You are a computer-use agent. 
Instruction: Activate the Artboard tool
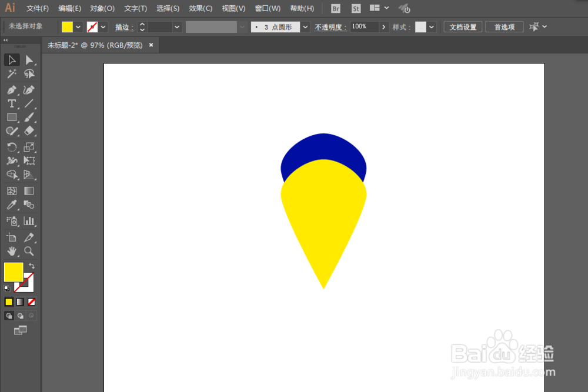(12, 237)
